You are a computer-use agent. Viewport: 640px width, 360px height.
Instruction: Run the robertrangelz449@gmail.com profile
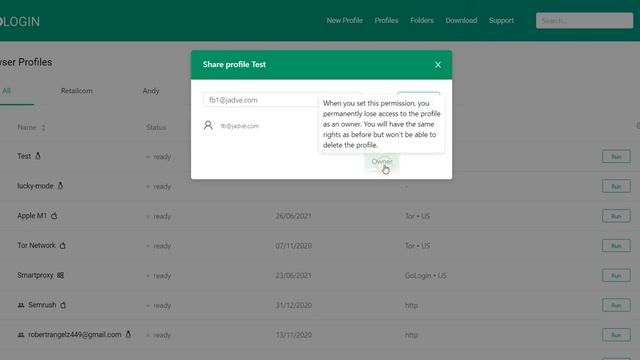[x=616, y=335]
